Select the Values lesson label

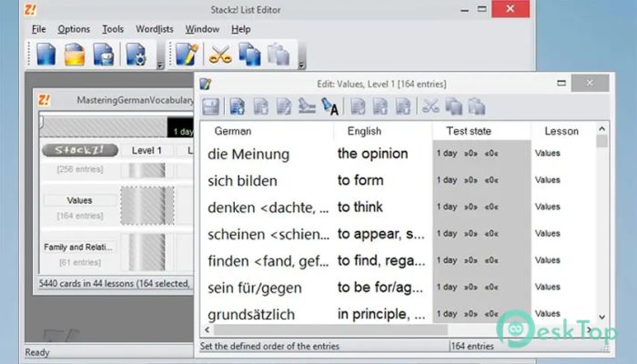pos(80,200)
